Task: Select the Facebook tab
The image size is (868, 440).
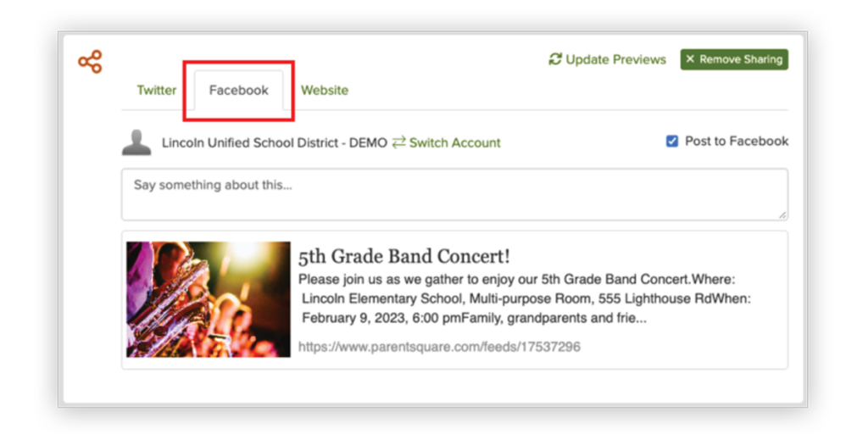Action: [x=238, y=90]
